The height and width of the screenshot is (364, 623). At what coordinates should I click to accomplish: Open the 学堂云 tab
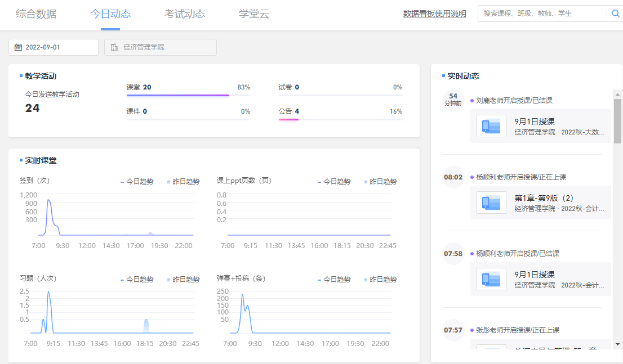(x=254, y=14)
